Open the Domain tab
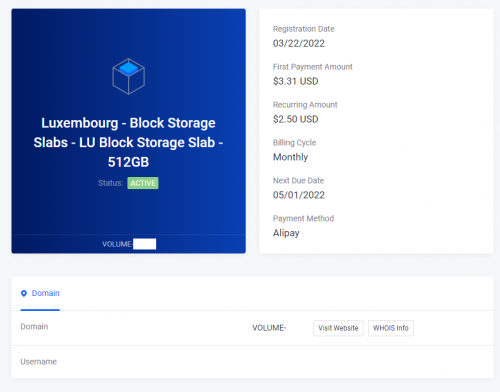This screenshot has height=392, width=500. point(40,293)
